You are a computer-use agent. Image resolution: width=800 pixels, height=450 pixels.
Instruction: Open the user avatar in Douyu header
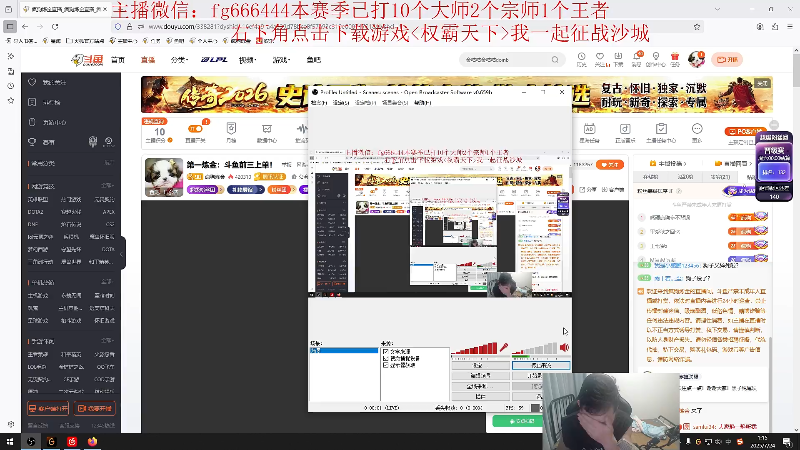pyautogui.click(x=696, y=59)
